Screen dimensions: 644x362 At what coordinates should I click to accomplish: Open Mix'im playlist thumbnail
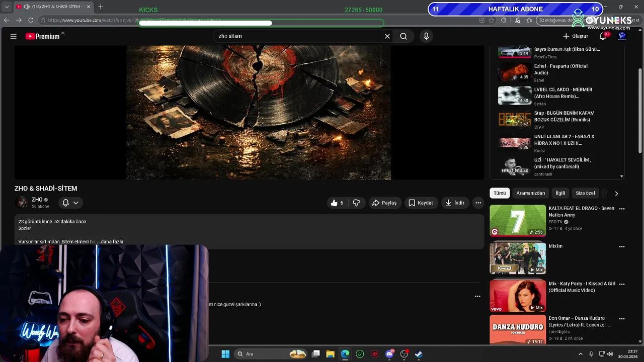pyautogui.click(x=518, y=258)
